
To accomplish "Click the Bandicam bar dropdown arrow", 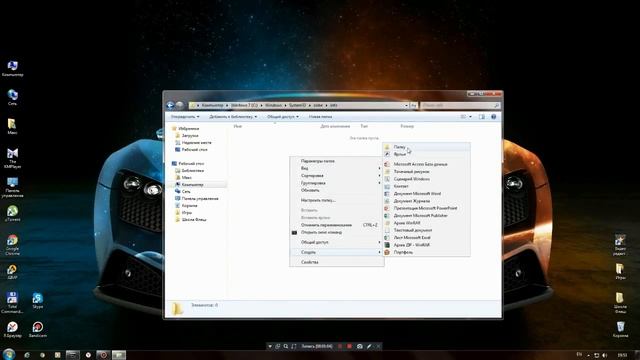I will tap(270, 346).
